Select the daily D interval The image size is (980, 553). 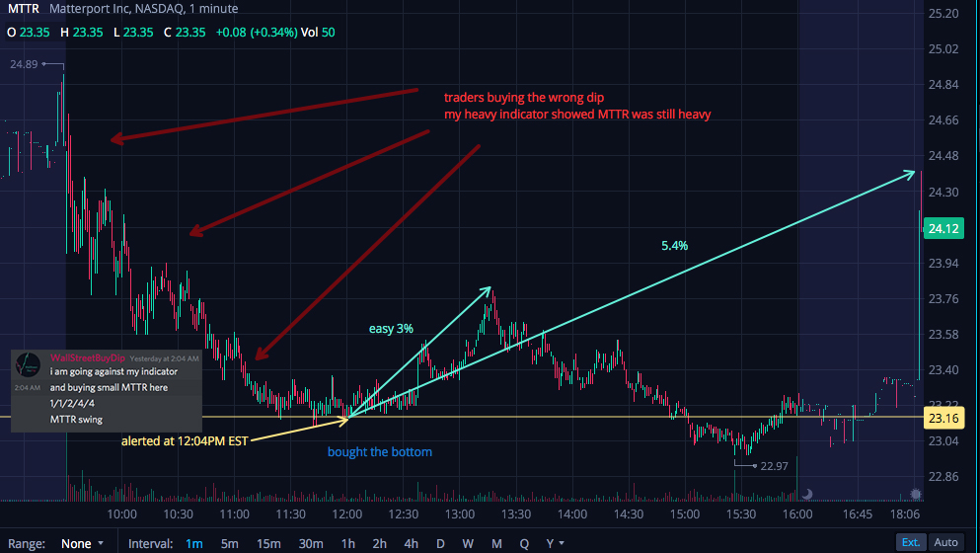point(440,543)
